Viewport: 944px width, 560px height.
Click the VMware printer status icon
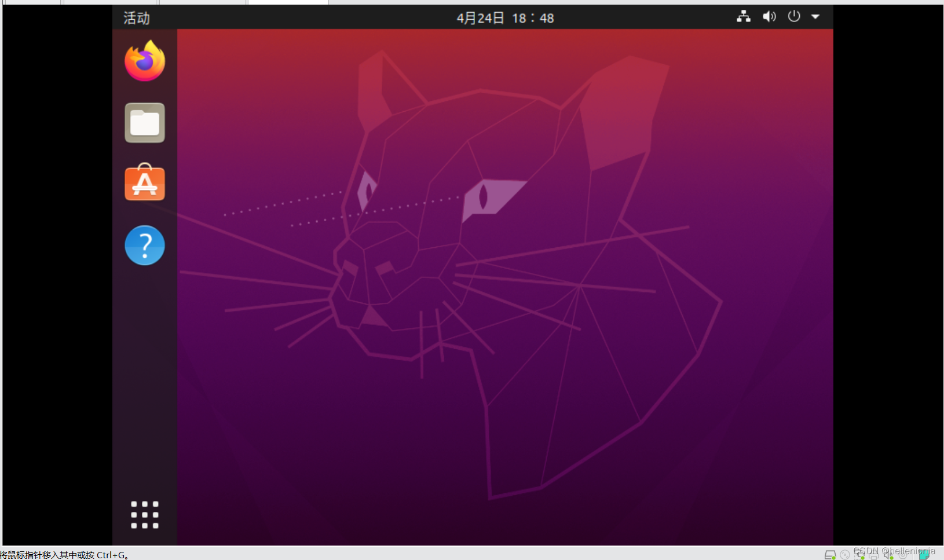coord(874,554)
